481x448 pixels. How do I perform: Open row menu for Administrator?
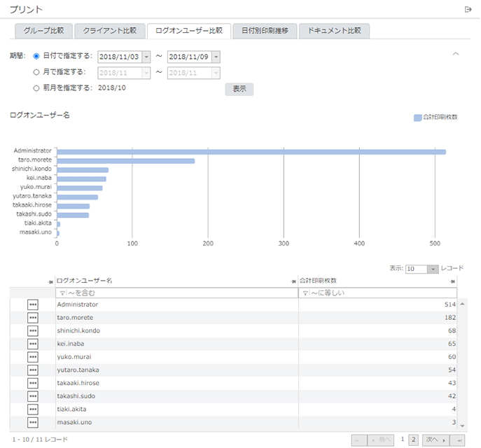pos(33,304)
